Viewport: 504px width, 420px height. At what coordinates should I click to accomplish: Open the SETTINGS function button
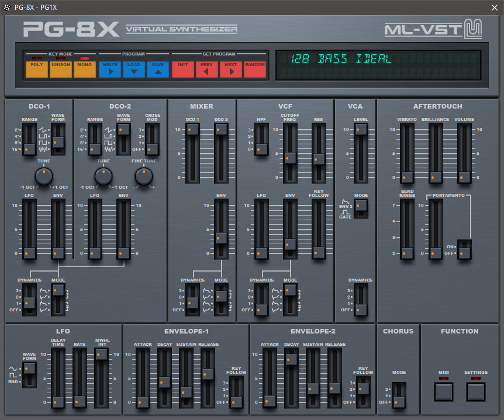point(476,392)
